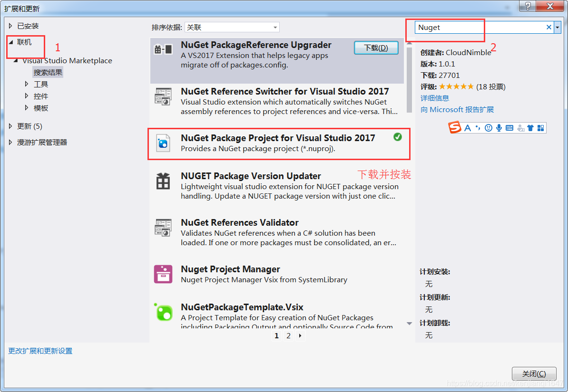Click NUGET Package Version Updater gift icon
This screenshot has height=392, width=568.
pos(163,181)
